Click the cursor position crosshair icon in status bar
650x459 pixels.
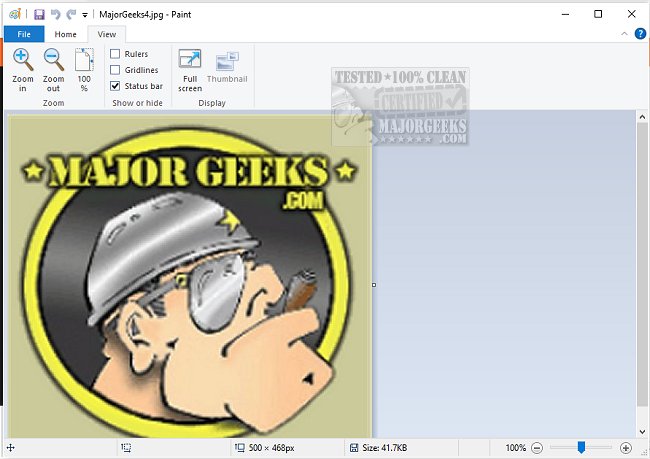11,448
